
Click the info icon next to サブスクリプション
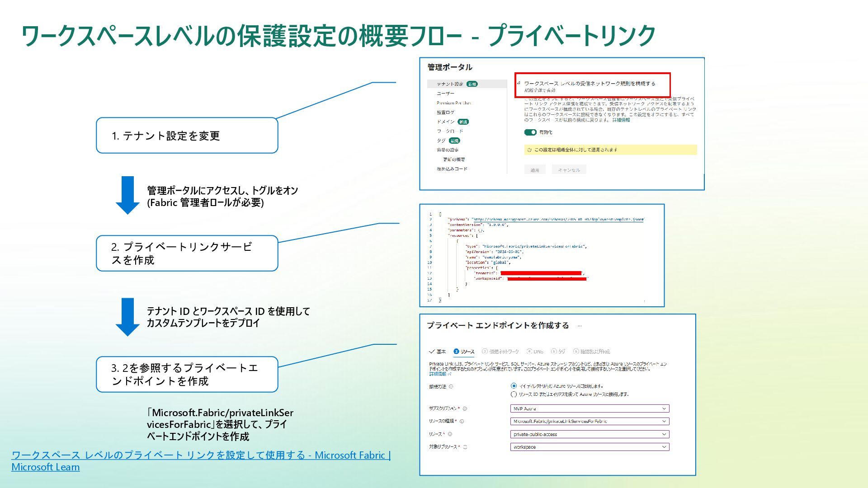click(x=465, y=408)
